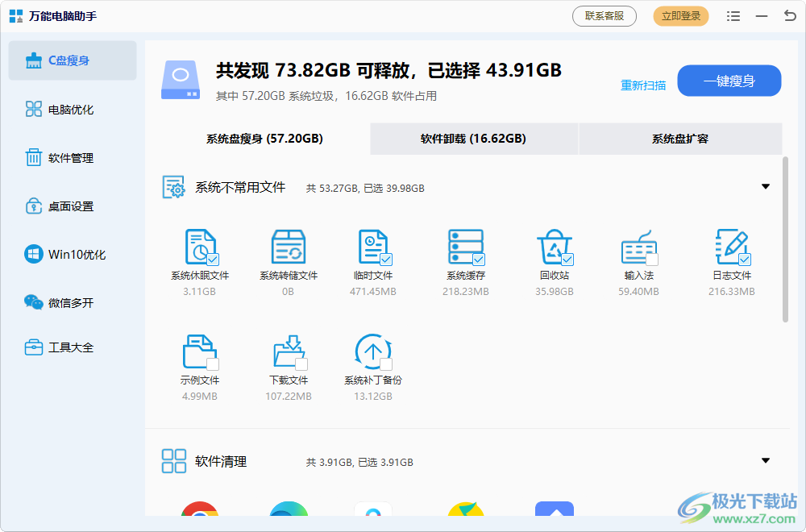The image size is (806, 532).
Task: Open 电脑优化 from the sidebar
Action: pos(73,109)
